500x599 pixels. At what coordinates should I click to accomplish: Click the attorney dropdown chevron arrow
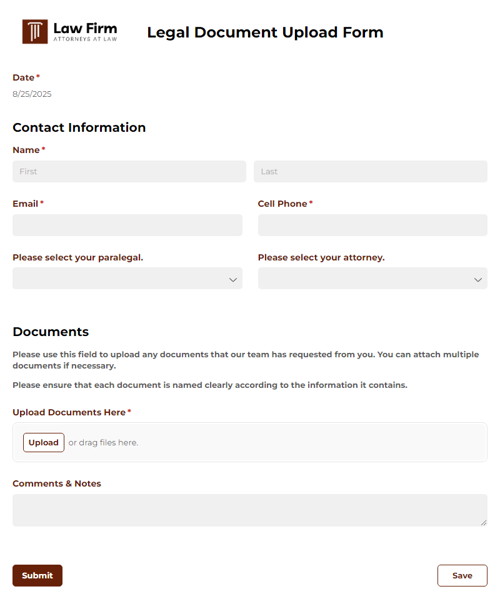coord(478,280)
